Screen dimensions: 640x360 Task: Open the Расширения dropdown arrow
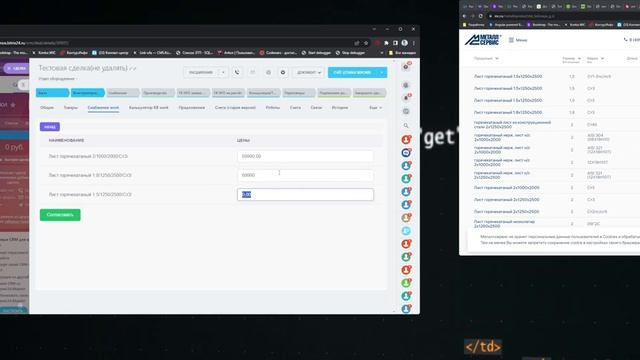coord(223,72)
